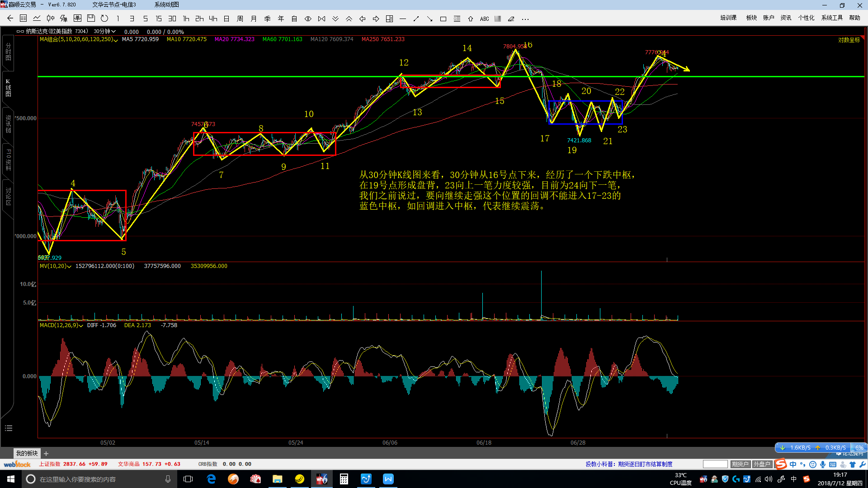Open the 帮助 menu

point(854,18)
